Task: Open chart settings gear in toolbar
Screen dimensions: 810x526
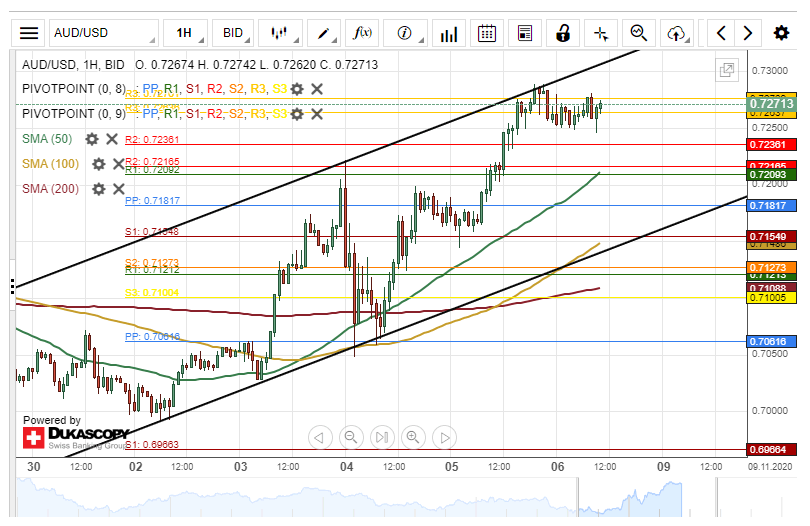Action: [x=781, y=33]
